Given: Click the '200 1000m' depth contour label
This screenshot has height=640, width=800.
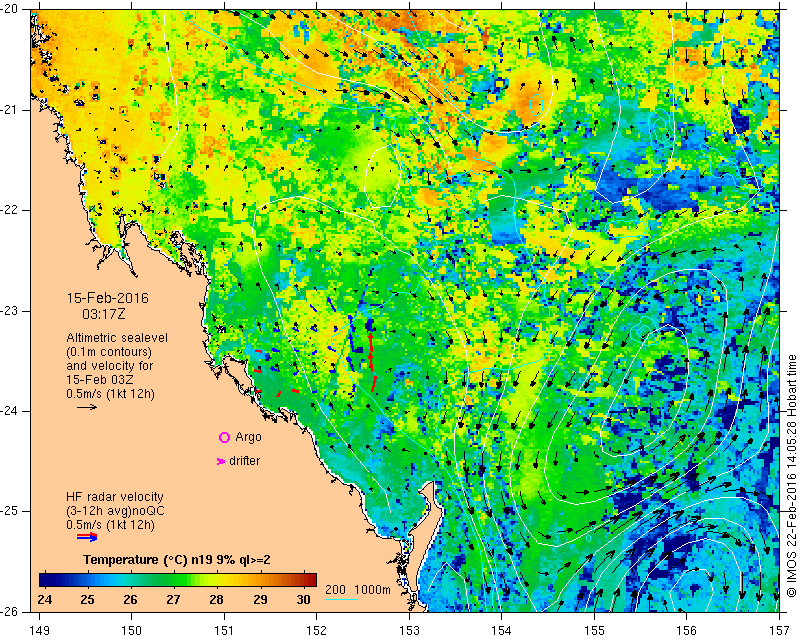Looking at the screenshot, I should pyautogui.click(x=358, y=590).
